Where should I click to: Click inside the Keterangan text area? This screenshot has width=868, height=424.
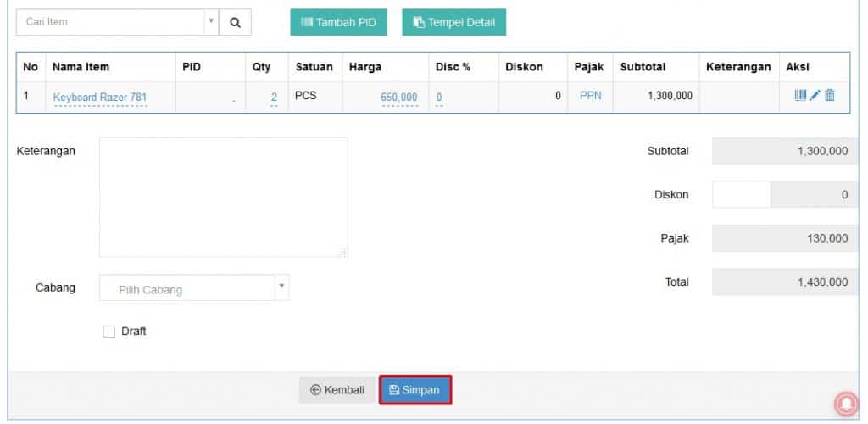(x=224, y=198)
